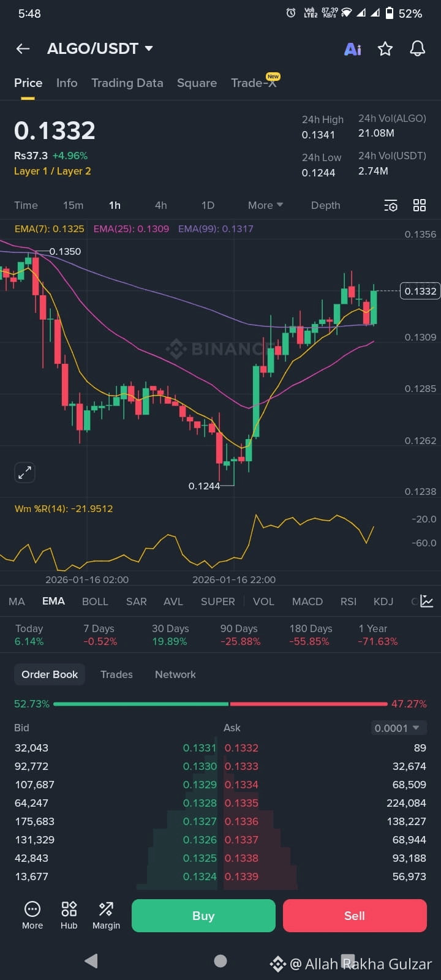Tap ask amount 224,084
Screen dimensions: 441x980
[406, 803]
